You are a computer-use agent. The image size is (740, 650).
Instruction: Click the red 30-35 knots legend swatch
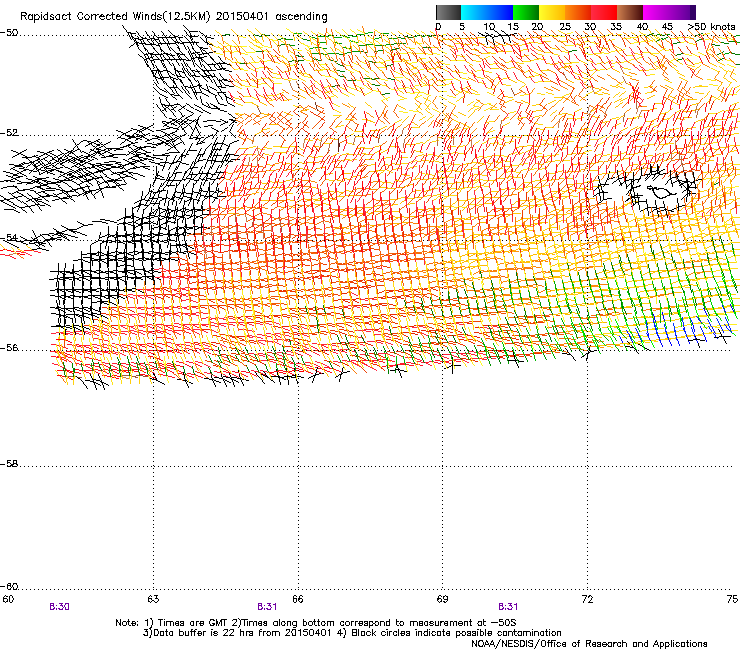tap(604, 12)
